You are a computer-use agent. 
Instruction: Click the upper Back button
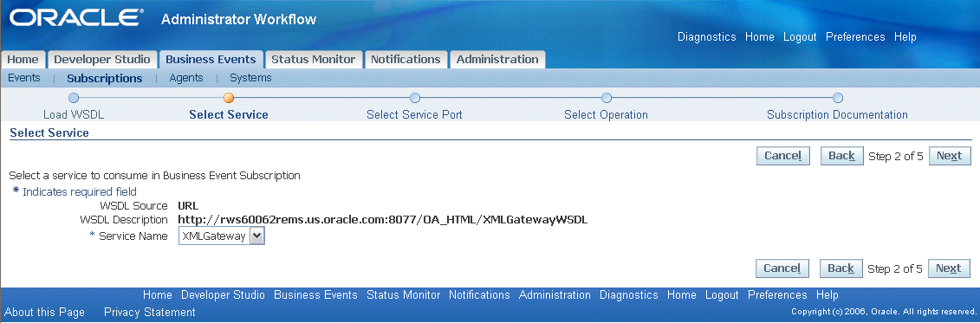841,156
